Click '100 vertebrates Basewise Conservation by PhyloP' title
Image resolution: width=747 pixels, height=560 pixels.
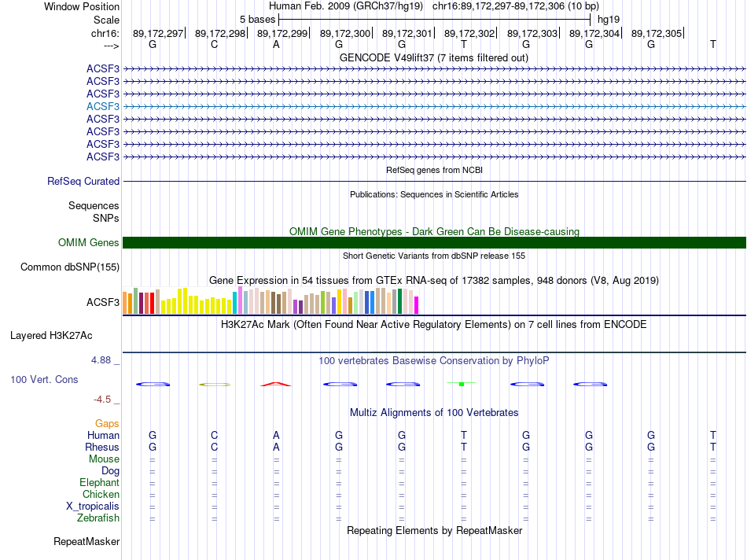[434, 361]
